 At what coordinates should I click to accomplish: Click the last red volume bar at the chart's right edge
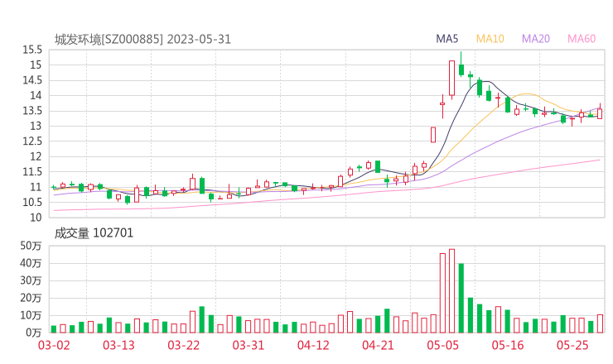coord(600,323)
